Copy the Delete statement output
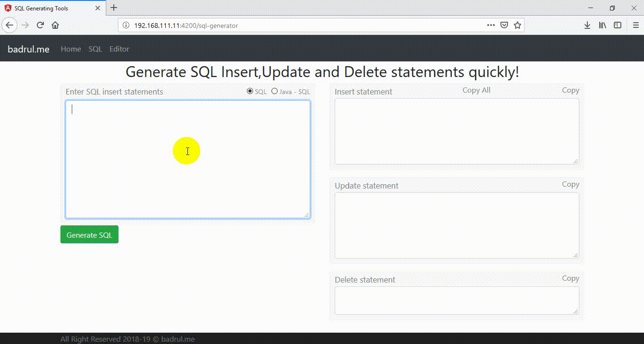 (570, 278)
